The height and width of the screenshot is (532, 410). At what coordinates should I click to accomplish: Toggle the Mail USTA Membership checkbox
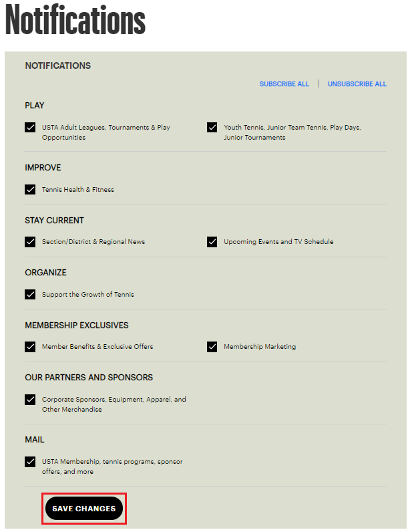[x=30, y=461]
